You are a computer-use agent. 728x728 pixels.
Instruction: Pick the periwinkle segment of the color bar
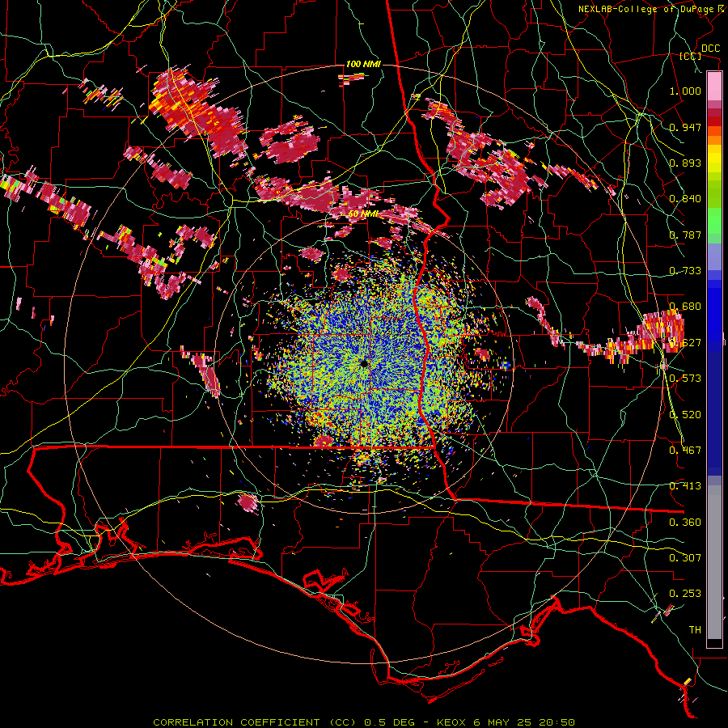click(714, 256)
